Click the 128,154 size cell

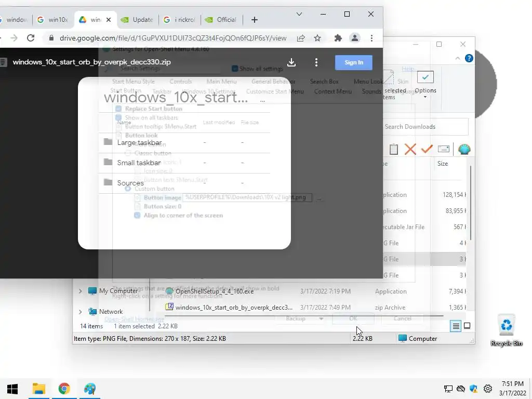pos(454,195)
